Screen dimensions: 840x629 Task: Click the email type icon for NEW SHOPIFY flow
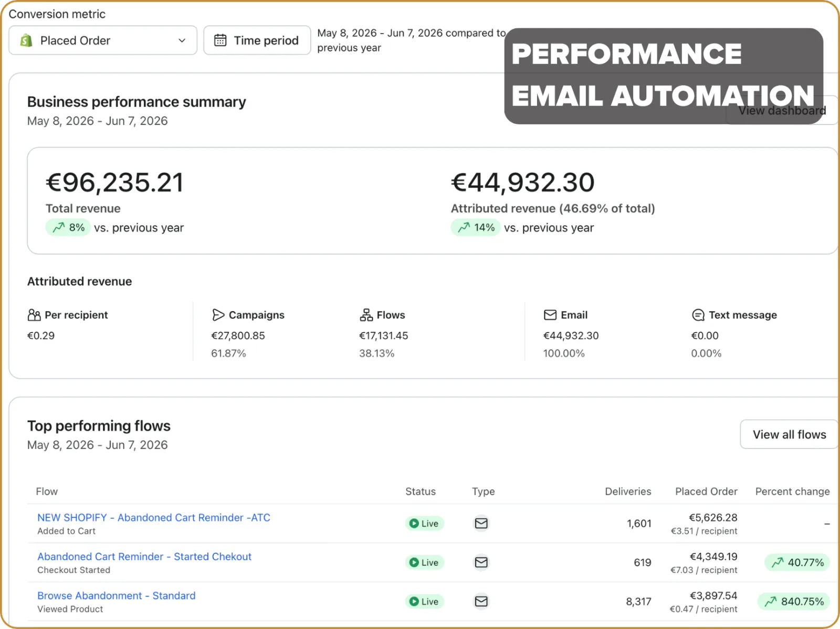tap(481, 524)
